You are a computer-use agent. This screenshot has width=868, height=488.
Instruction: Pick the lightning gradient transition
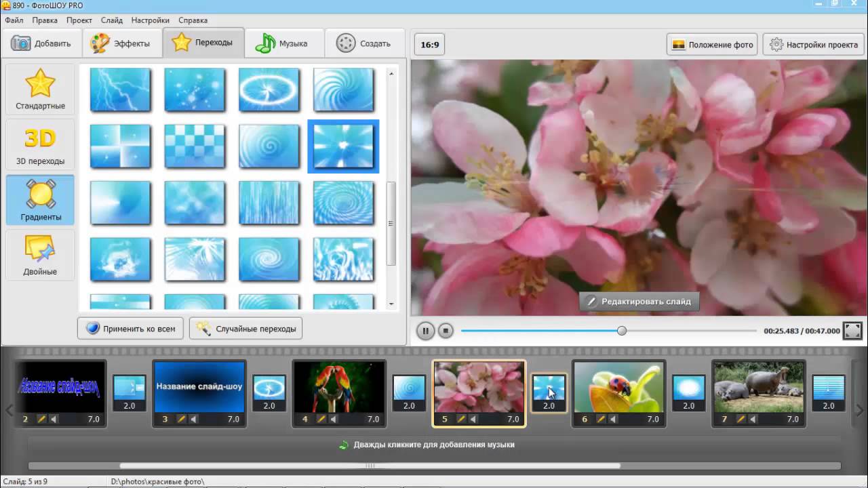120,89
